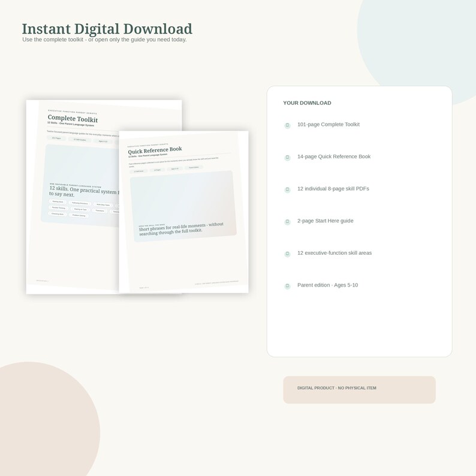This screenshot has width=476, height=476.
Task: Select the '2-page Start Here guide' text
Action: tap(325, 221)
